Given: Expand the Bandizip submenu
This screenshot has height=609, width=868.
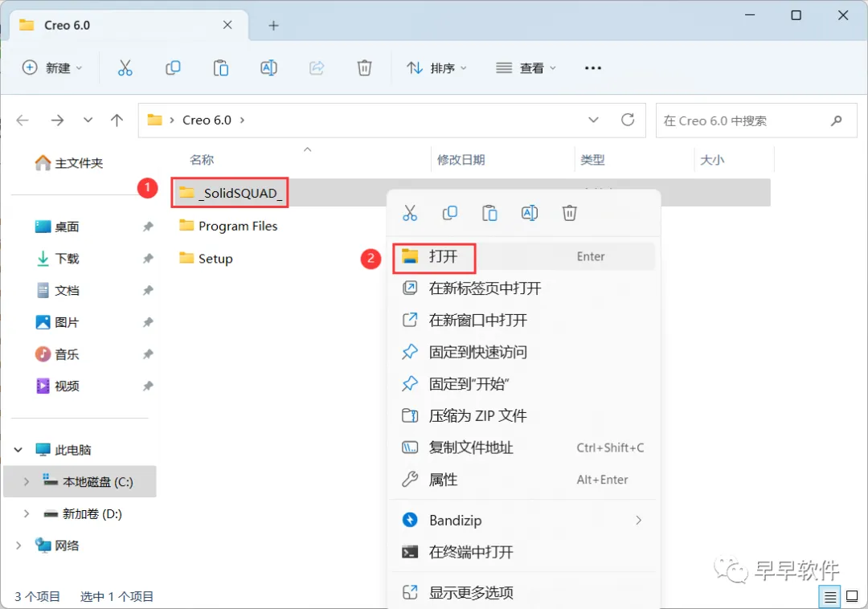Looking at the screenshot, I should pos(638,521).
